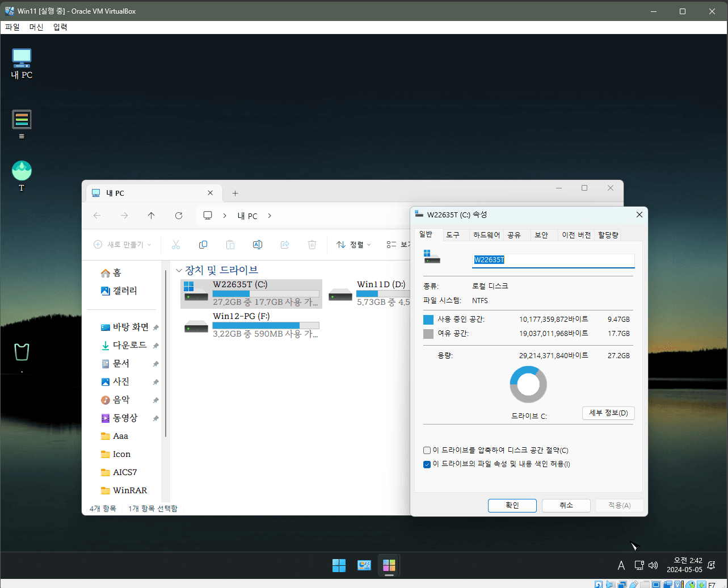Click the Share toolbar icon
This screenshot has width=728, height=588.
(285, 245)
